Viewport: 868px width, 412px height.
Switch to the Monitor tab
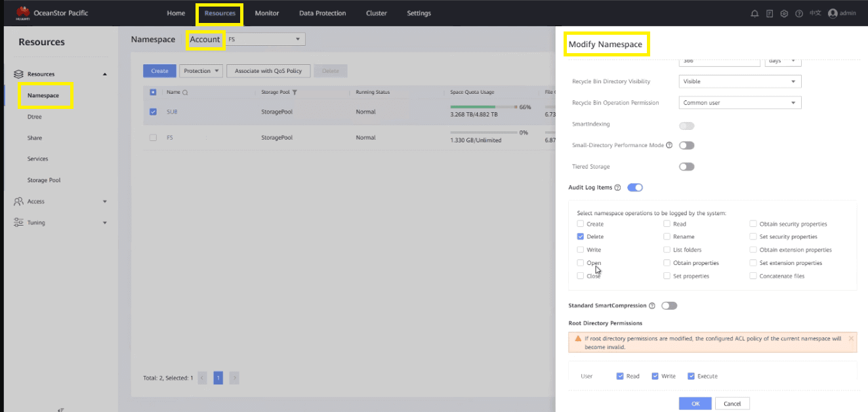point(266,13)
